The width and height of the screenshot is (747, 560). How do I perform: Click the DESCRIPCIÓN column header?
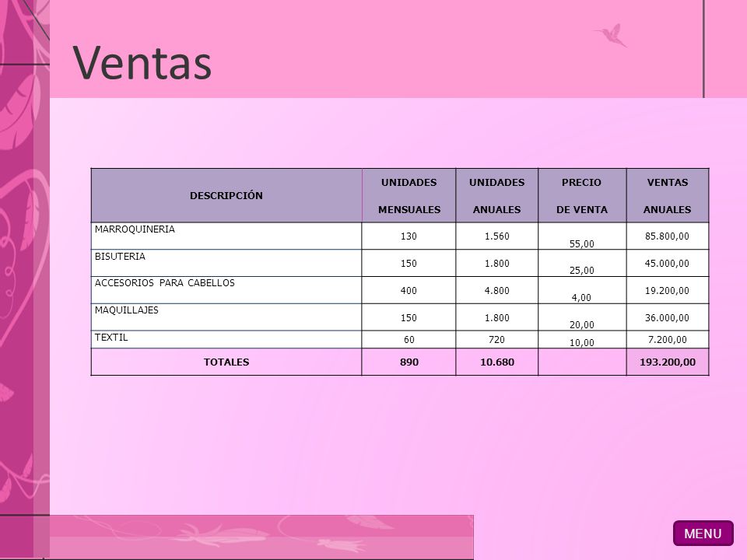click(x=226, y=195)
